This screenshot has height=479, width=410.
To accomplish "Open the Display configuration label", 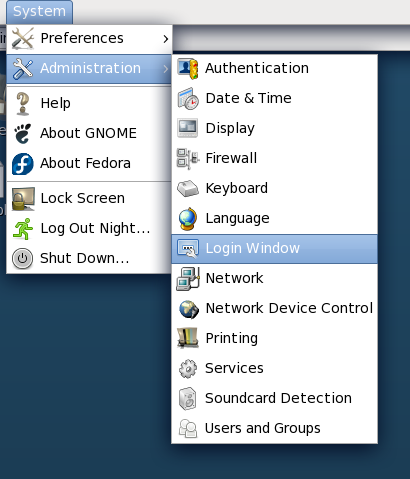I will click(230, 128).
